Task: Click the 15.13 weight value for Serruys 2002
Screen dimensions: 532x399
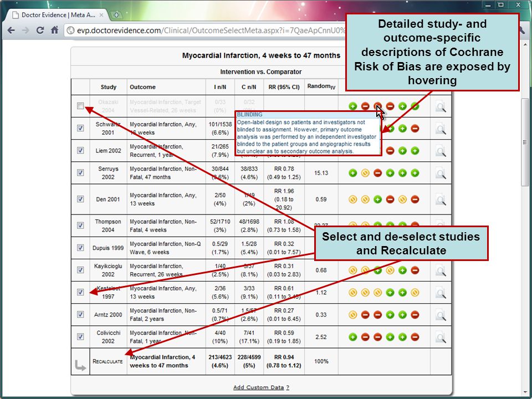Action: tap(321, 173)
